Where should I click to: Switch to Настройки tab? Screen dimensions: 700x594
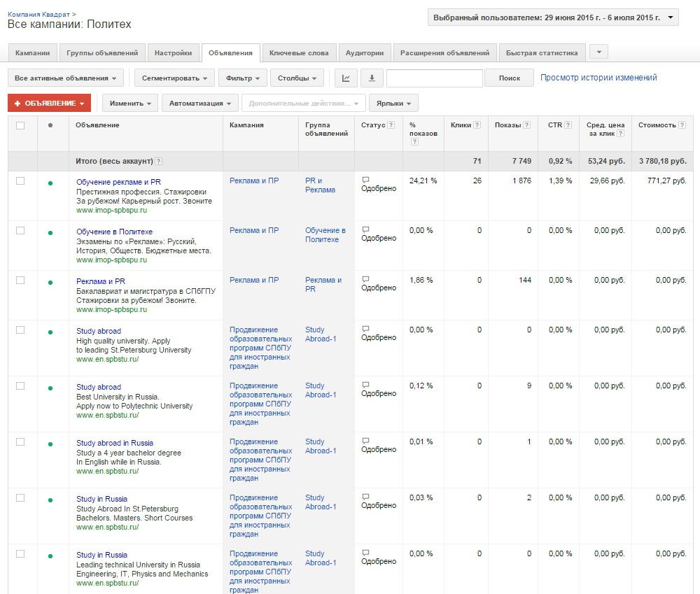(x=173, y=52)
